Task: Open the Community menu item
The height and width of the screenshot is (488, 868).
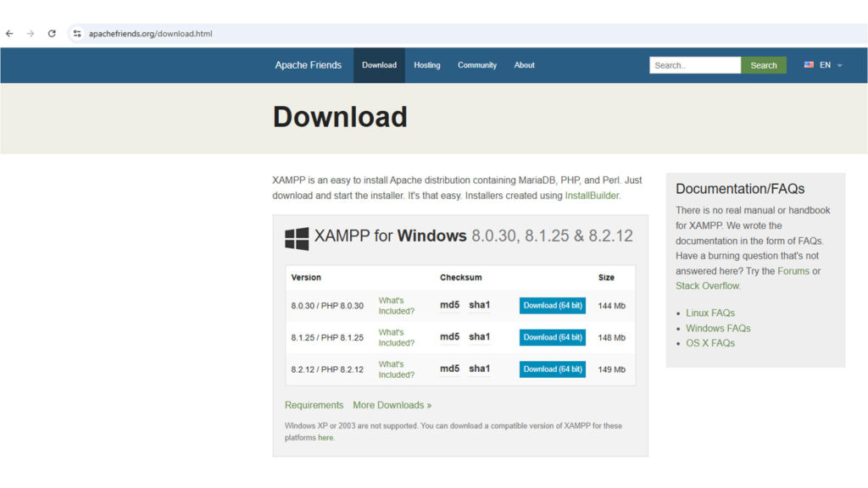Action: (x=476, y=64)
